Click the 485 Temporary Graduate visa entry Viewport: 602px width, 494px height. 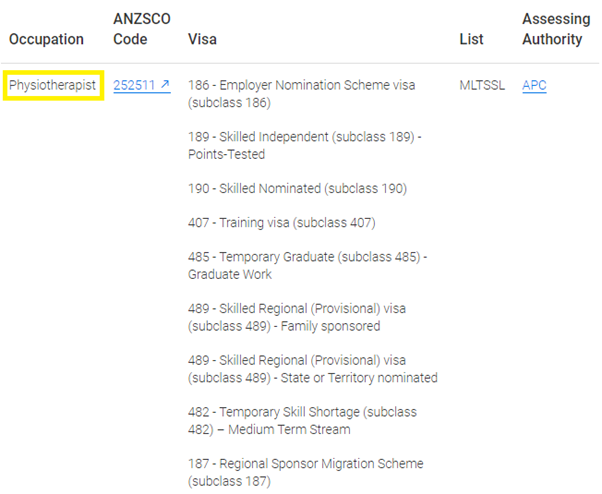coord(307,266)
